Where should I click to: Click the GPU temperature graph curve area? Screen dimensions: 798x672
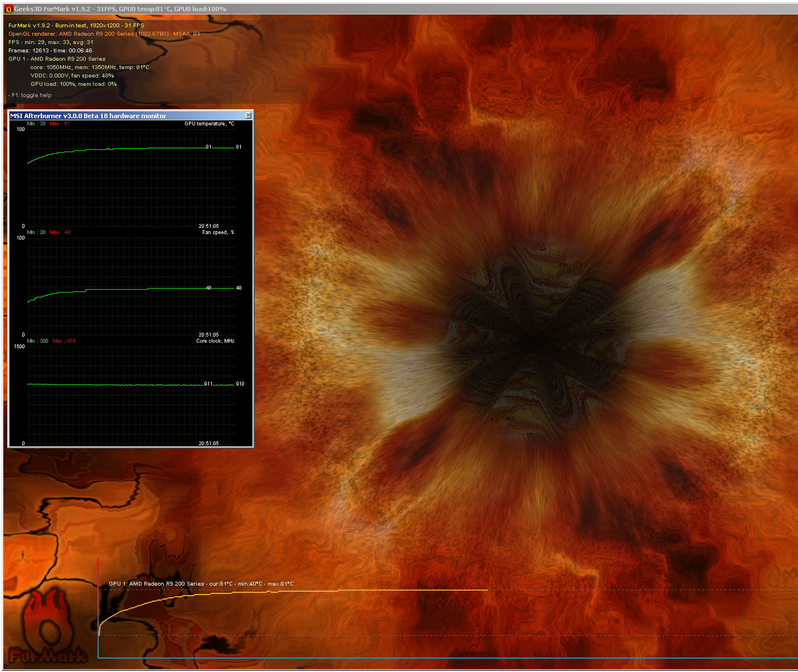(x=130, y=177)
